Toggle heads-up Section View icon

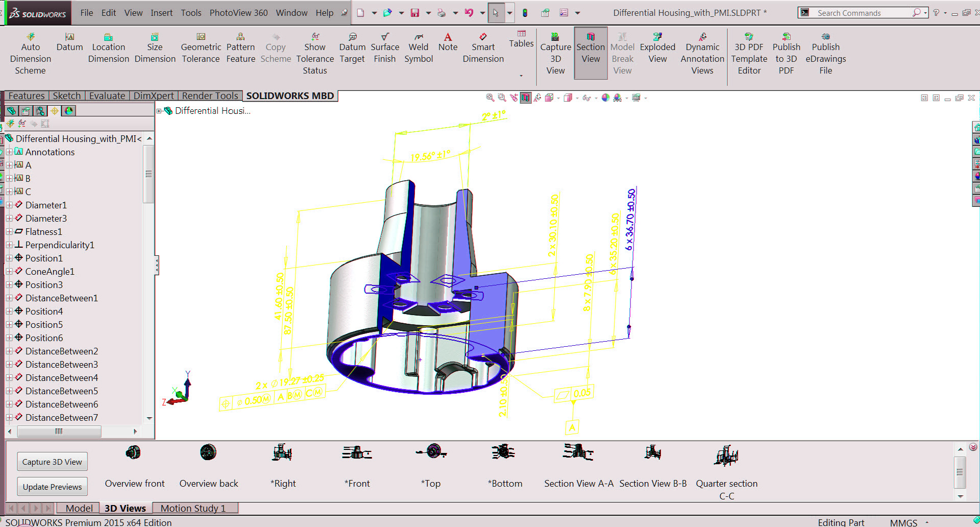525,98
